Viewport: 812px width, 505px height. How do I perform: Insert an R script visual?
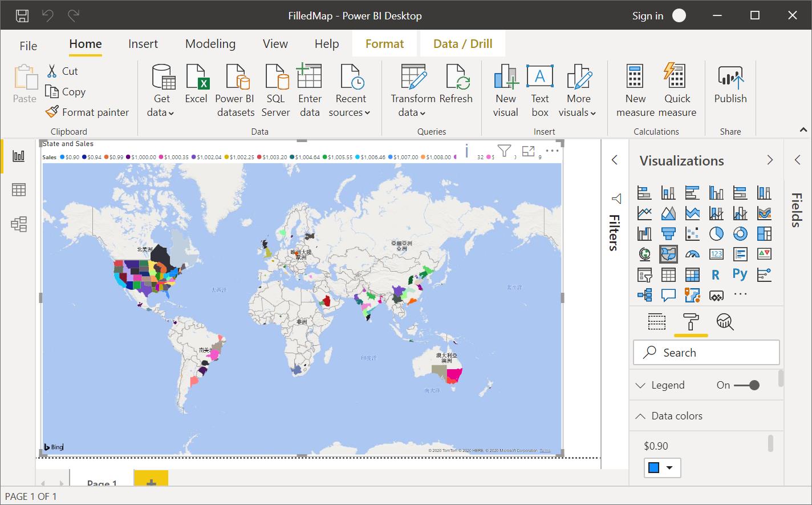click(x=716, y=274)
